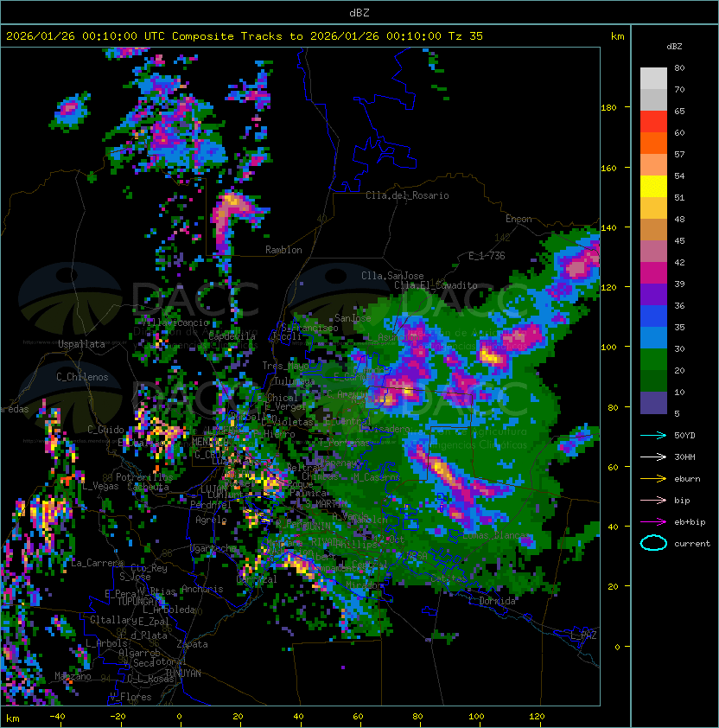Select the gold 48-51 dBZ swatch

[653, 208]
